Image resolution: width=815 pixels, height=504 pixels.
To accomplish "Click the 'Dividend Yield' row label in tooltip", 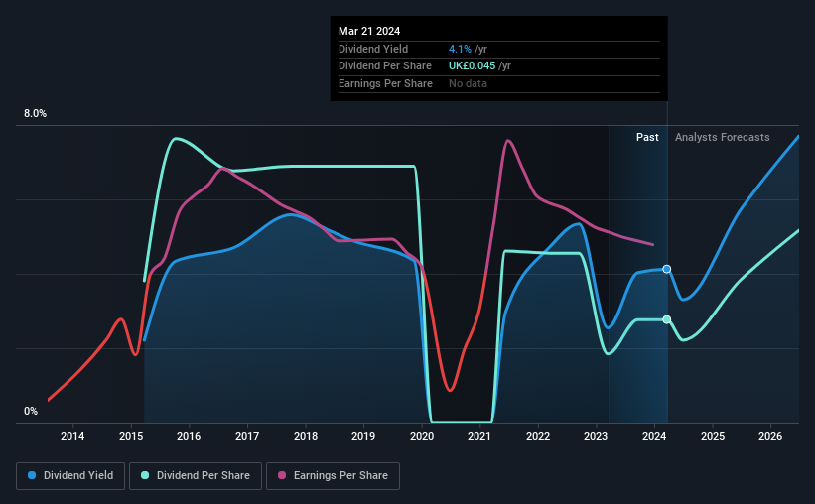I will point(373,49).
